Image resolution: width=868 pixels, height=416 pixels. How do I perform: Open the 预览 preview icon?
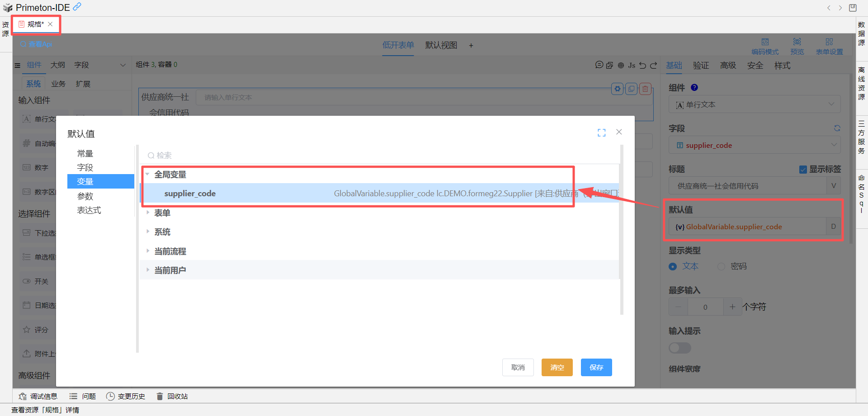tap(797, 47)
